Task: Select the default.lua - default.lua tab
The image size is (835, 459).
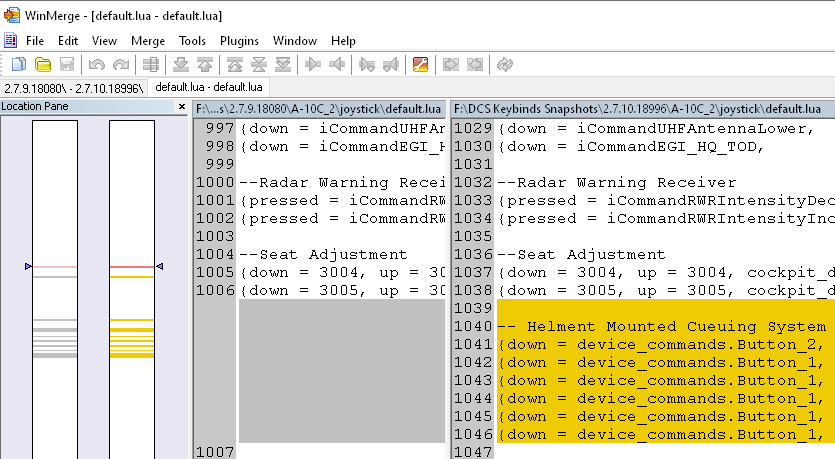Action: (x=208, y=87)
